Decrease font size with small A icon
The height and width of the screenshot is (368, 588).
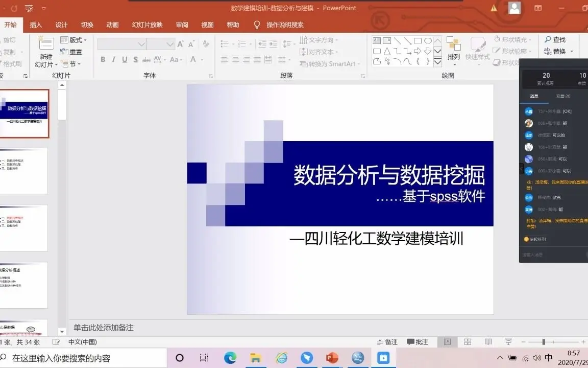click(191, 44)
